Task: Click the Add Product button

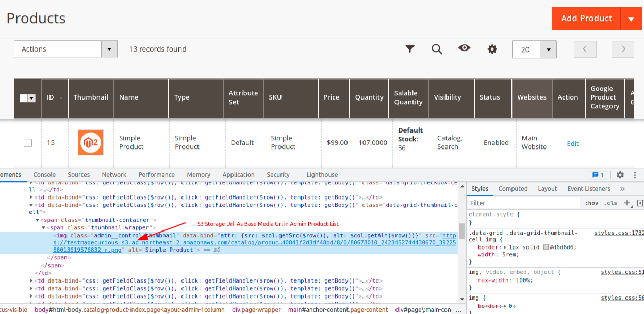Action: point(586,18)
